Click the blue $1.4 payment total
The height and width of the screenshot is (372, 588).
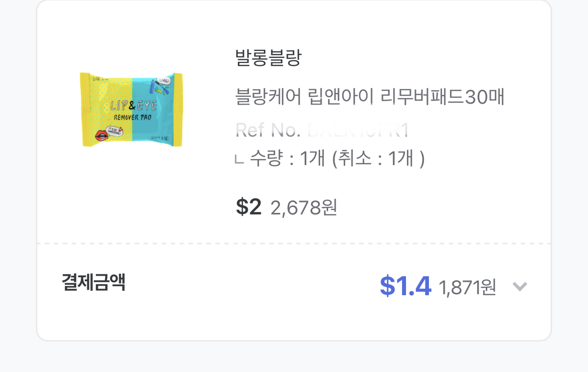pyautogui.click(x=405, y=286)
